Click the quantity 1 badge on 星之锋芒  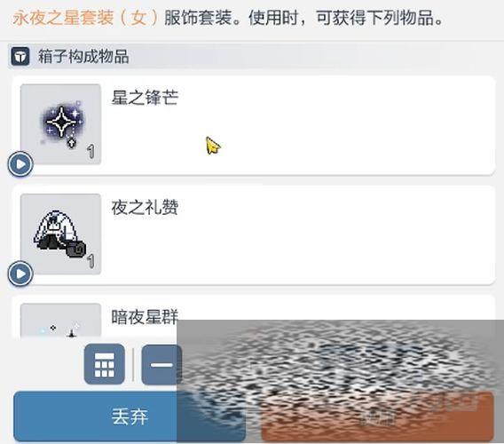click(x=91, y=152)
